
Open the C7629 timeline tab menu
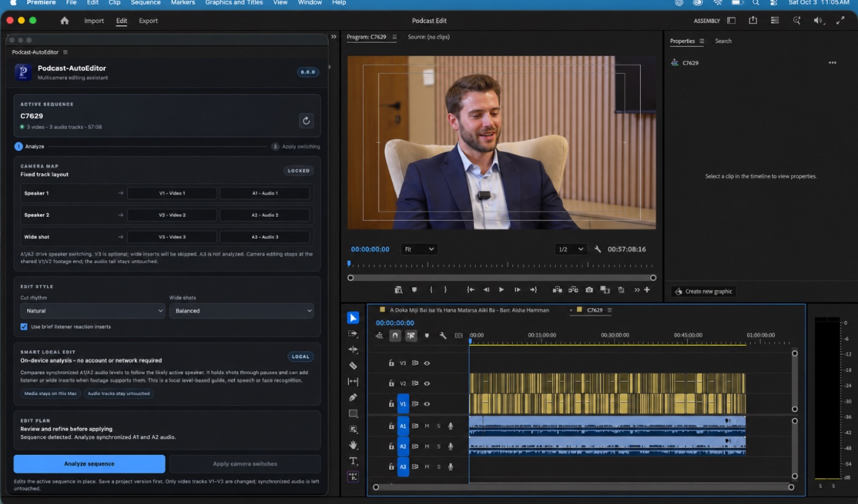pyautogui.click(x=609, y=310)
